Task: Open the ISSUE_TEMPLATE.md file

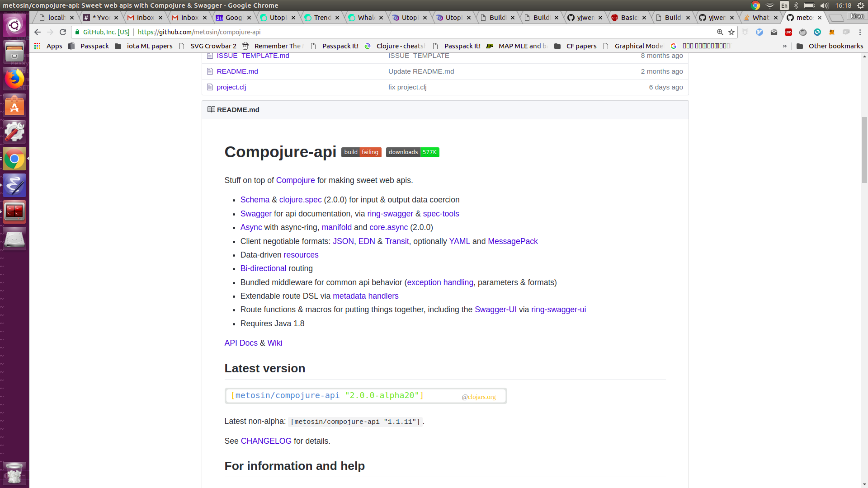Action: 253,56
